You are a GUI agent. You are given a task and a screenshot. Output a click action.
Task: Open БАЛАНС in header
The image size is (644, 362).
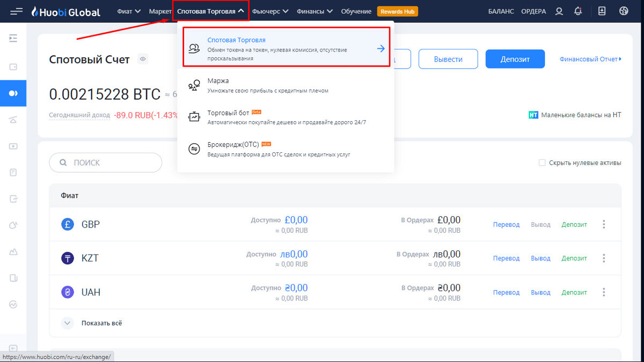pyautogui.click(x=501, y=11)
